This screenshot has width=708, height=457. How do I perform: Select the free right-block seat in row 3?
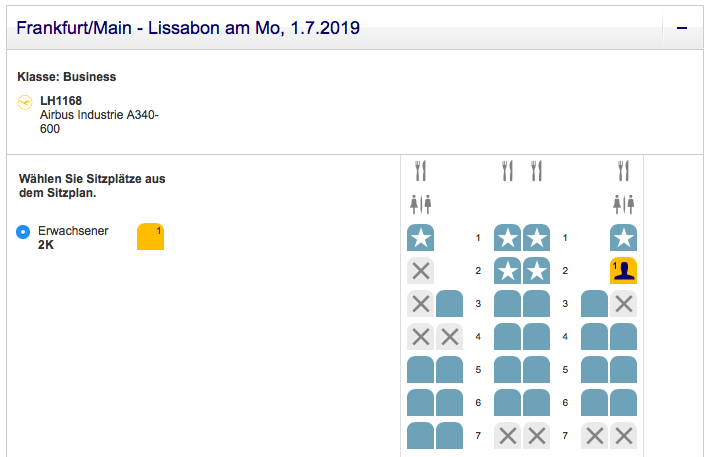click(x=594, y=303)
